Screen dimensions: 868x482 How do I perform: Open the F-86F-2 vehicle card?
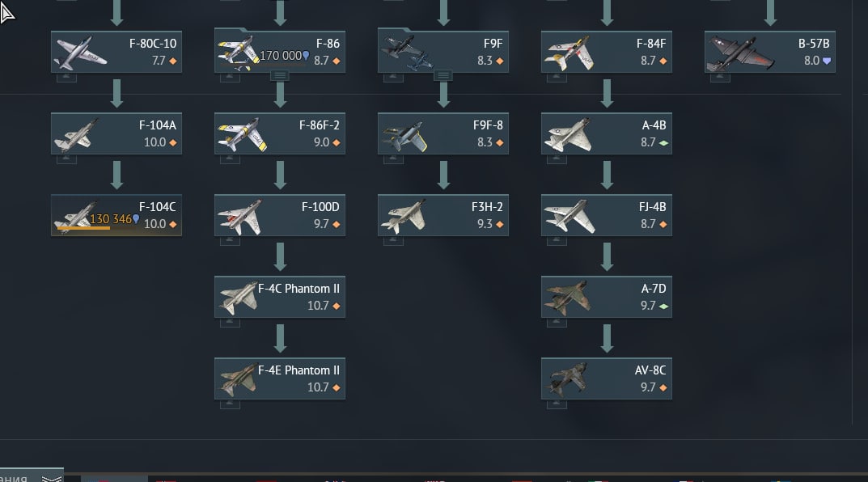(x=280, y=134)
